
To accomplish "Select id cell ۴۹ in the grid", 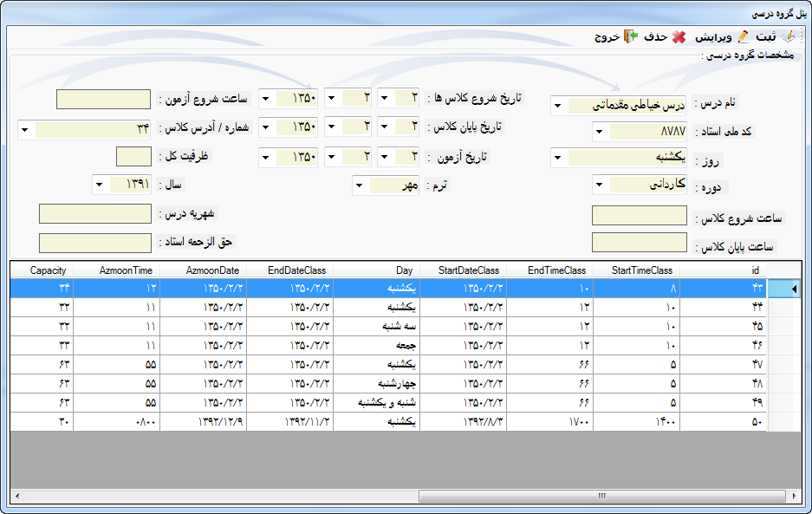I will 723,403.
